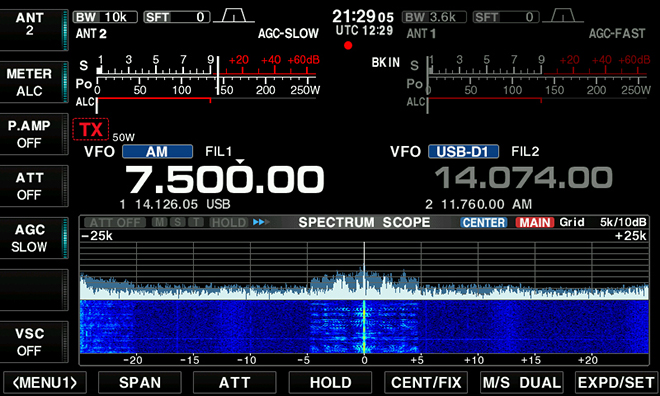Click the red TX transmit indicator
The width and height of the screenshot is (660, 396).
91,129
